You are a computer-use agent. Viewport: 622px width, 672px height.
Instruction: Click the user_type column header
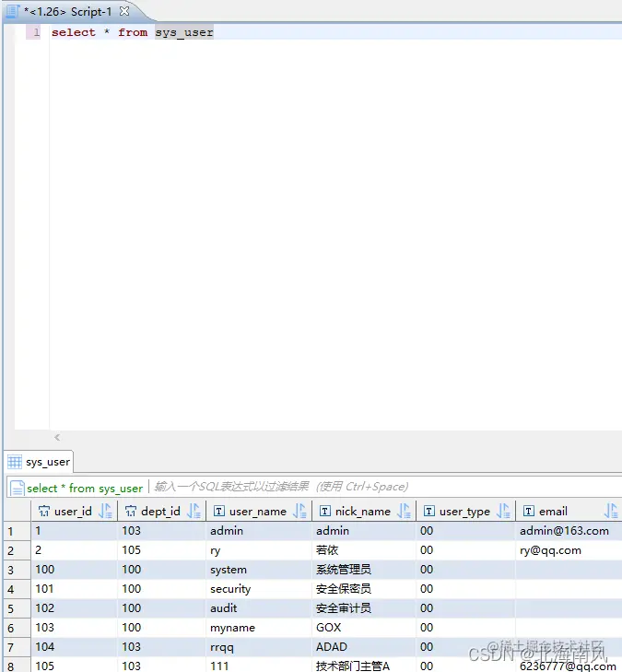465,511
